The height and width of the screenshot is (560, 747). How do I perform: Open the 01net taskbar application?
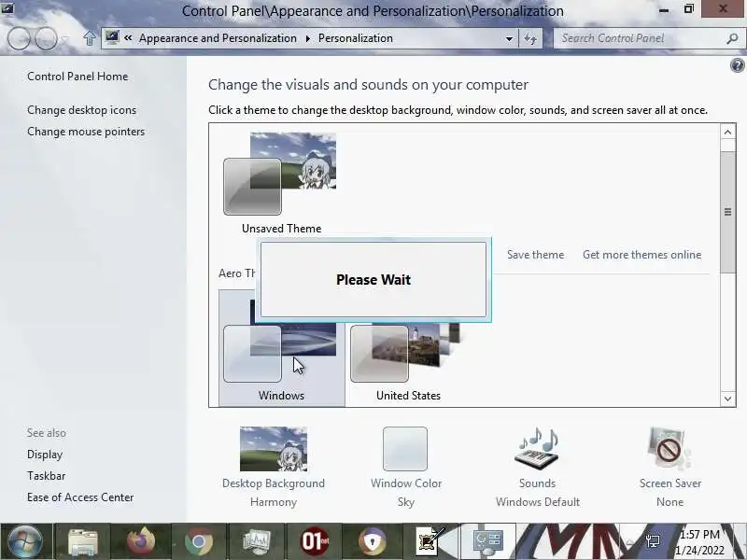click(x=315, y=542)
